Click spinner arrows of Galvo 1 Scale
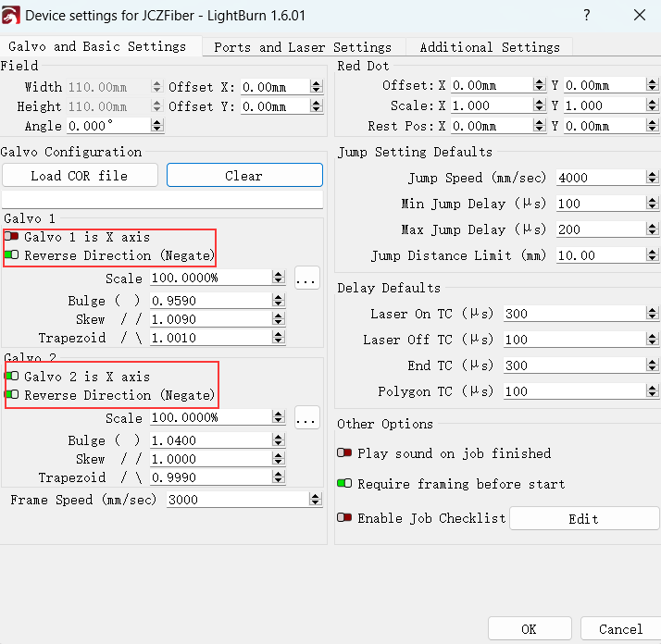The height and width of the screenshot is (644, 661). (x=279, y=278)
